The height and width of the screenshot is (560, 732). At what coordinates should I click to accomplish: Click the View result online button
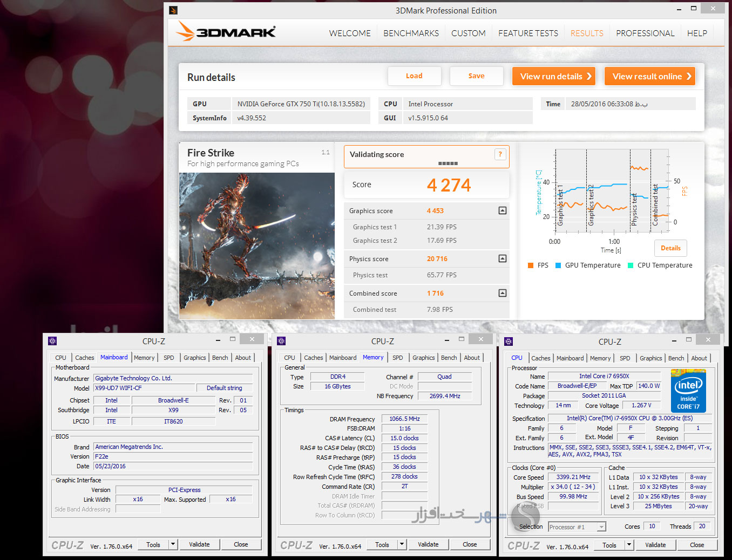click(x=649, y=77)
